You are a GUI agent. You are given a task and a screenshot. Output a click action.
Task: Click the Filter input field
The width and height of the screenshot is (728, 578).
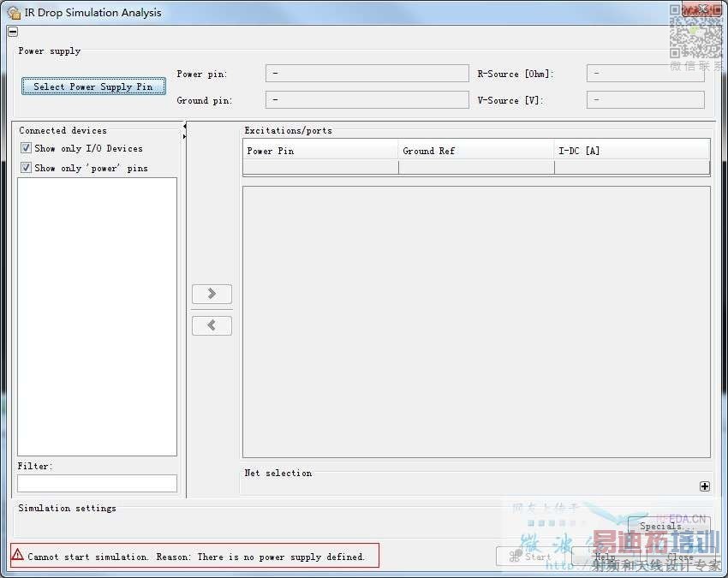[97, 483]
